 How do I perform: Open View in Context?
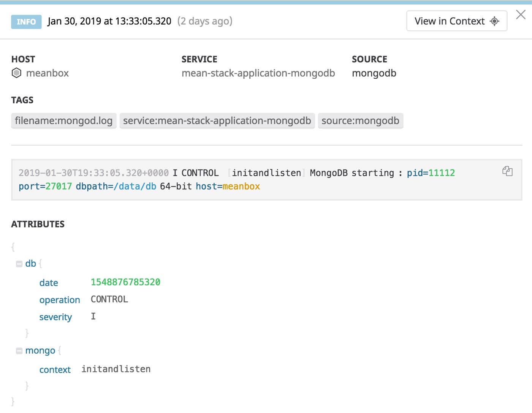450,21
